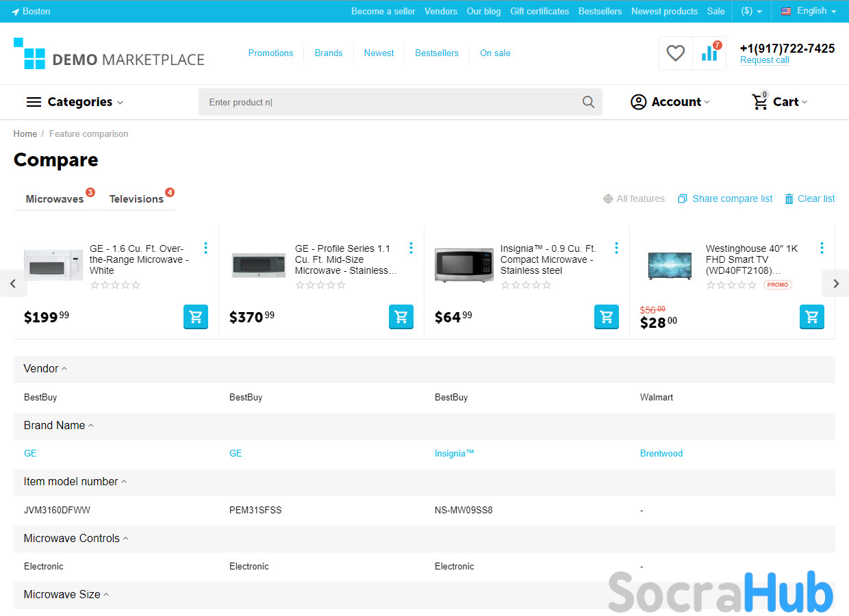The height and width of the screenshot is (616, 849).
Task: Click the Bestsellers link in top bar
Action: [x=600, y=11]
